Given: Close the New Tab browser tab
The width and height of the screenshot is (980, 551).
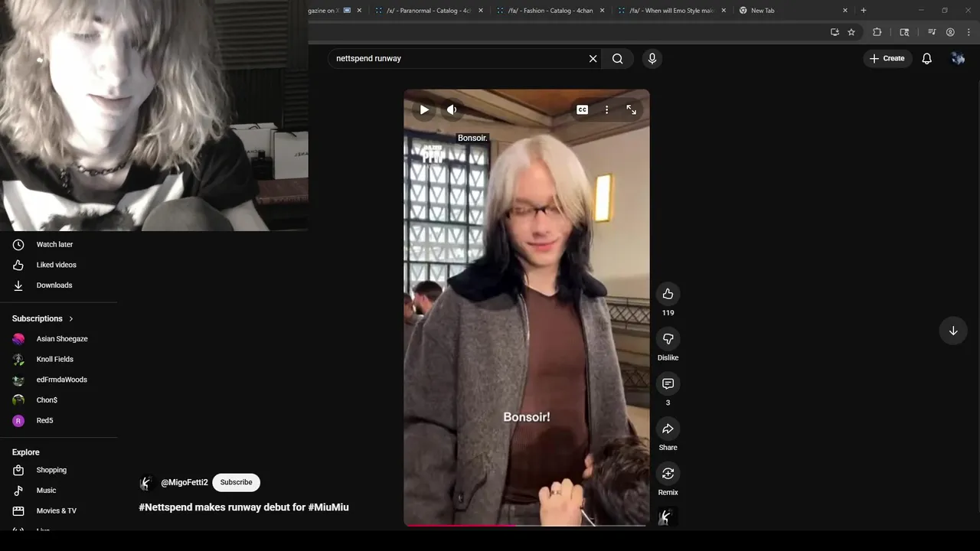Looking at the screenshot, I should click(x=845, y=11).
